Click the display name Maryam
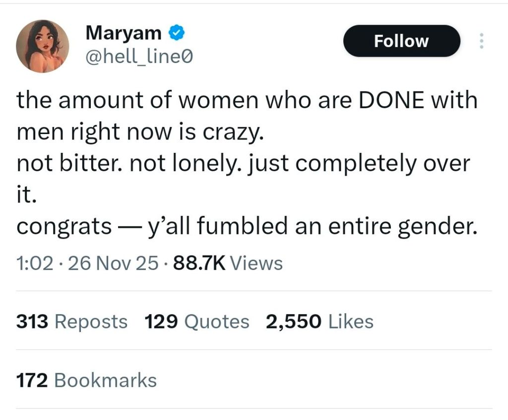Image resolution: width=508 pixels, height=420 pixels. point(123,33)
